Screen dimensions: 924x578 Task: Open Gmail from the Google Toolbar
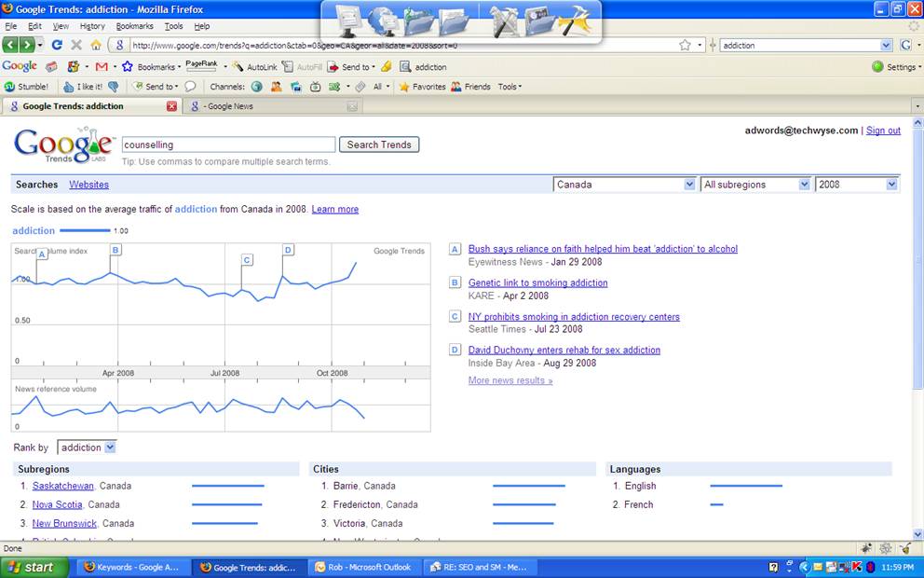pos(102,66)
